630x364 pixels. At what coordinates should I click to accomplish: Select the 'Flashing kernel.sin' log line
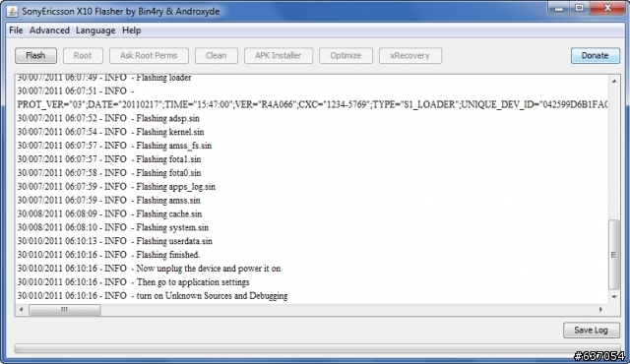(110, 132)
